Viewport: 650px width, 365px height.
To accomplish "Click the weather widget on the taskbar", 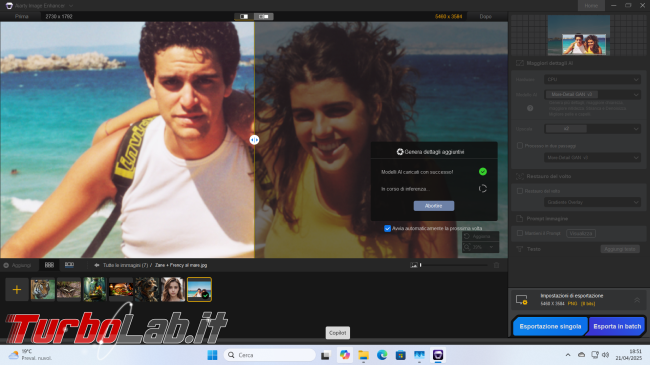I will point(31,355).
